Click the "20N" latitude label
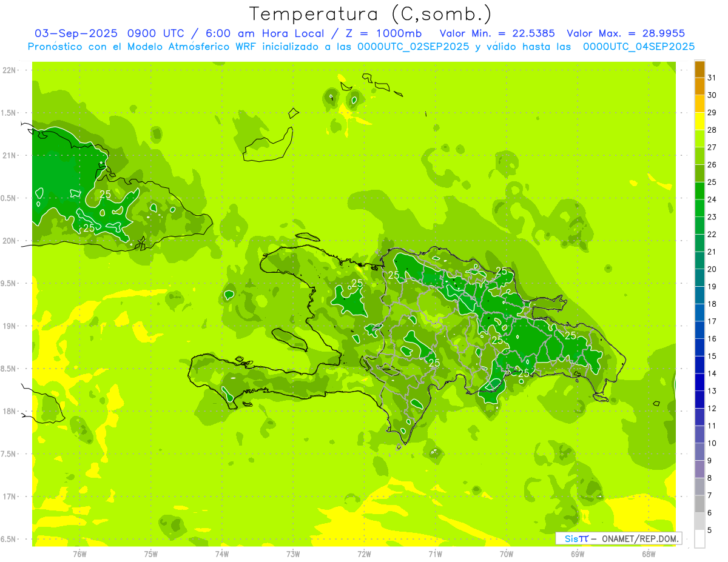Image resolution: width=728 pixels, height=562 pixels. (x=10, y=241)
